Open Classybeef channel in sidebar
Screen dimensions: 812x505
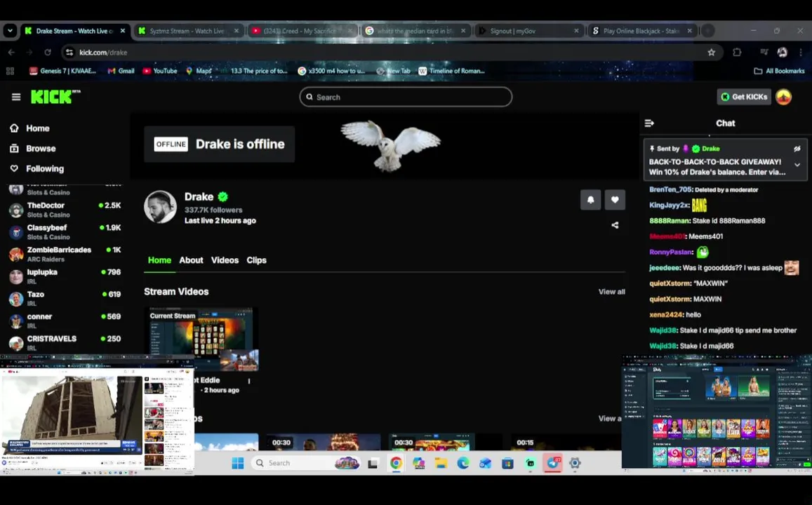pos(65,231)
